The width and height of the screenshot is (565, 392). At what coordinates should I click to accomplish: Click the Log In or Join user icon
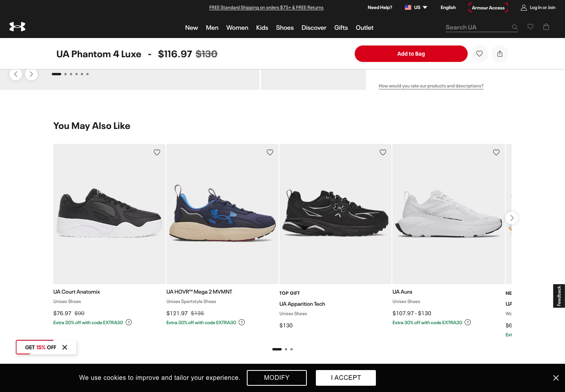[524, 7]
